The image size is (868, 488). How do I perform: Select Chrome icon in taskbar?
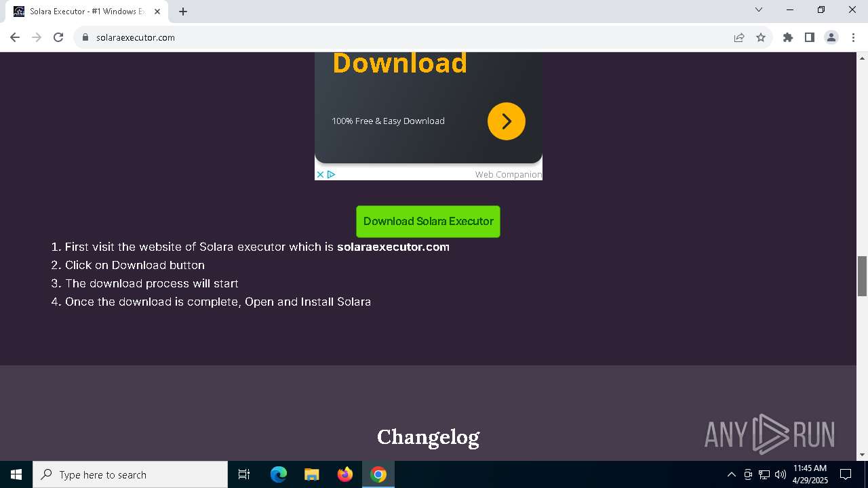point(378,474)
